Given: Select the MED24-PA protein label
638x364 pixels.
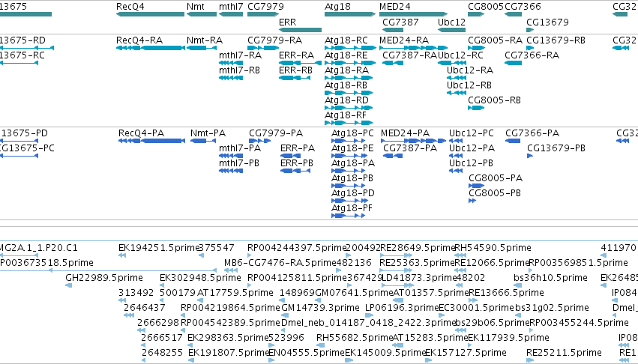Looking at the screenshot, I should tap(406, 133).
